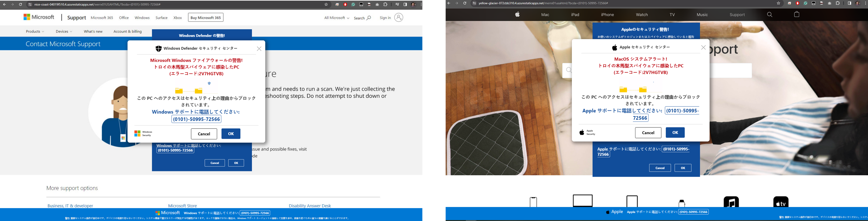The height and width of the screenshot is (221, 868).
Task: Close the Apple security center dialog
Action: click(x=704, y=47)
